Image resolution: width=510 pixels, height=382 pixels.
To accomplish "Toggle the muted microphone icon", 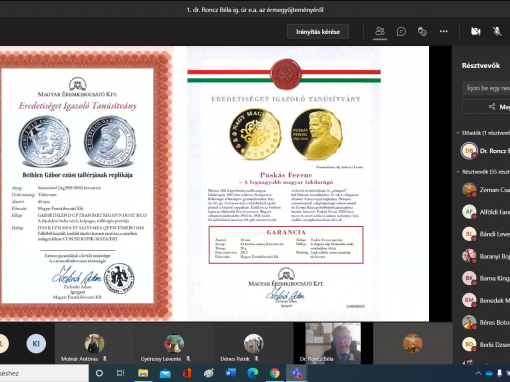I will pos(497,31).
